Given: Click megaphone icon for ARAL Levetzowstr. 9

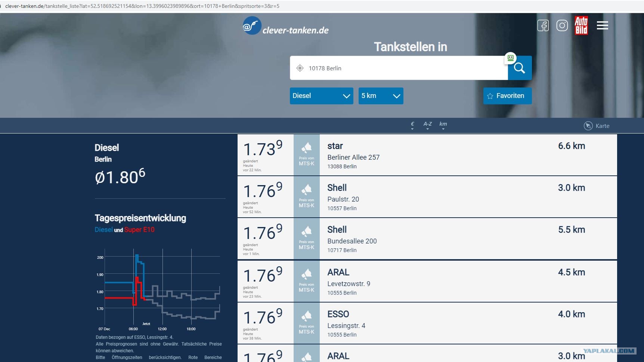Looking at the screenshot, I should (x=307, y=274).
